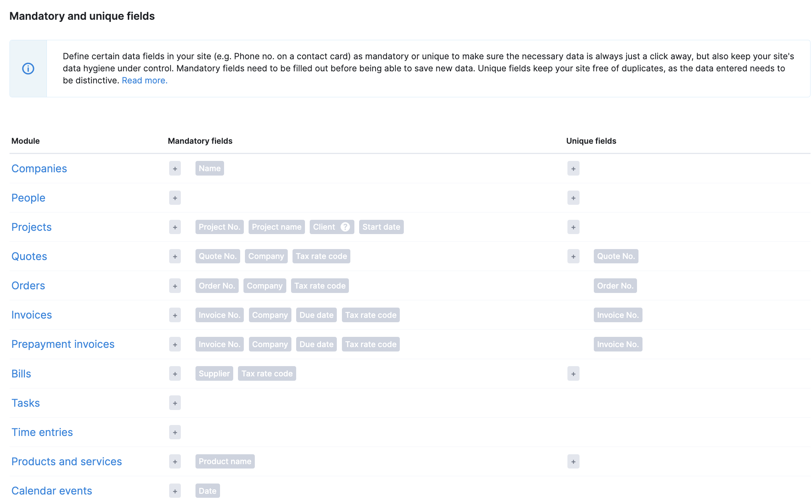Click the info icon in the banner

tap(28, 68)
